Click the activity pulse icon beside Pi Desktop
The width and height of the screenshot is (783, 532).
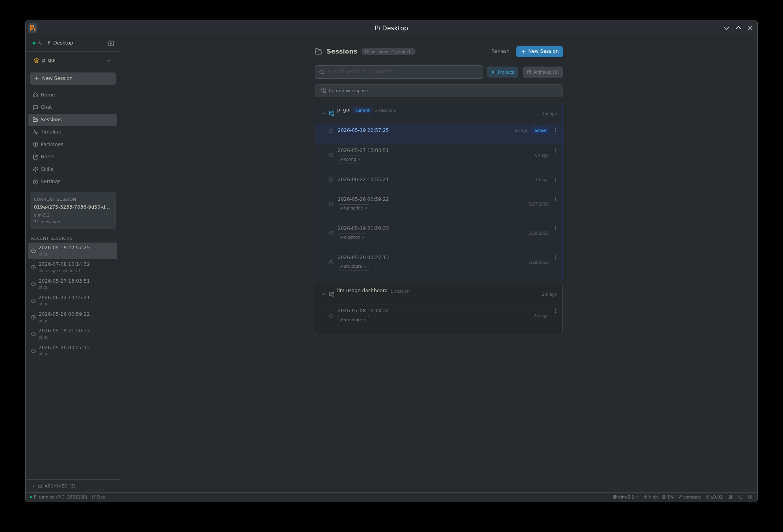tap(40, 43)
